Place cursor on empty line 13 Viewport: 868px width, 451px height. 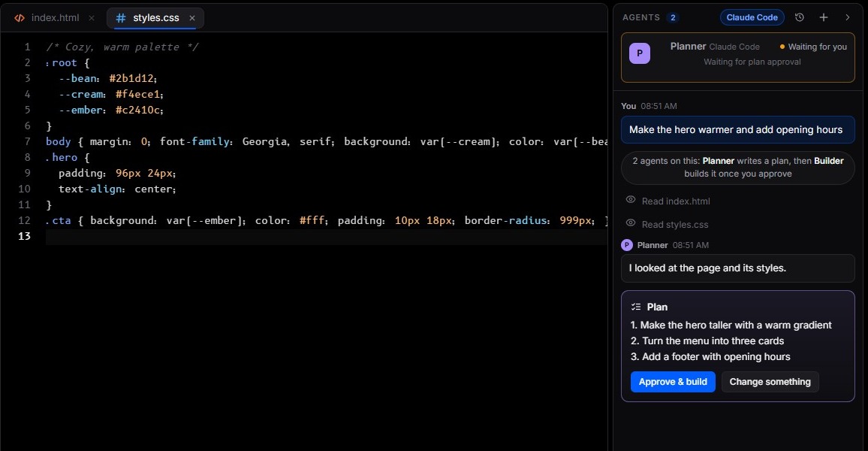(327, 236)
